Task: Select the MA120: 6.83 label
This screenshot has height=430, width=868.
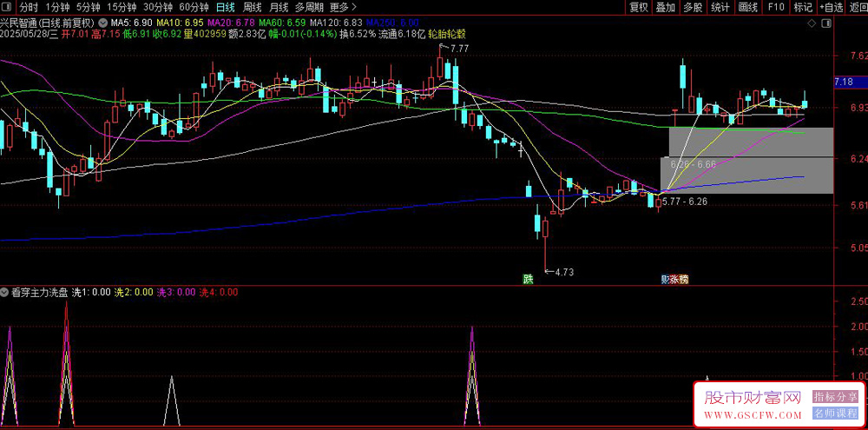Action: 336,23
